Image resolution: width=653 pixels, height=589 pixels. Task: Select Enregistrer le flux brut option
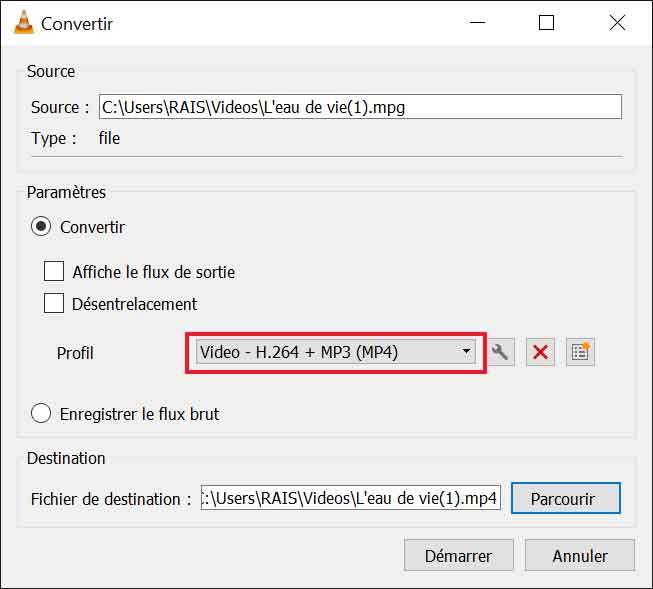click(41, 413)
